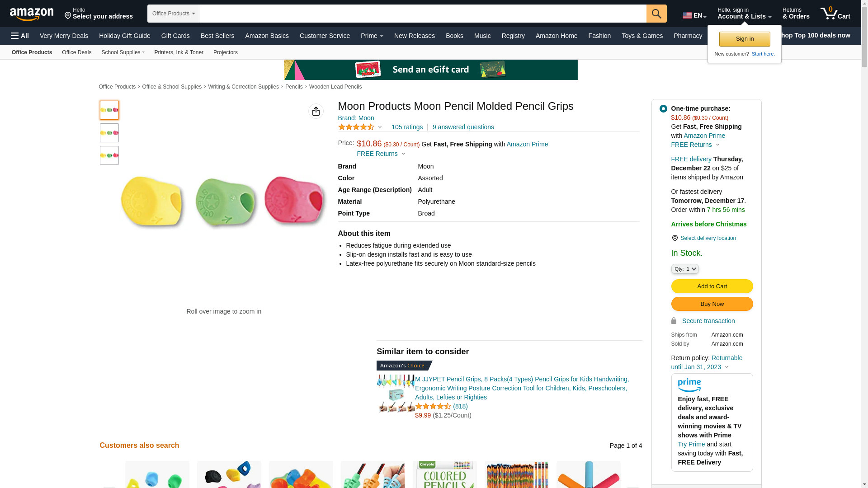Expand School Supplies submenu

123,52
